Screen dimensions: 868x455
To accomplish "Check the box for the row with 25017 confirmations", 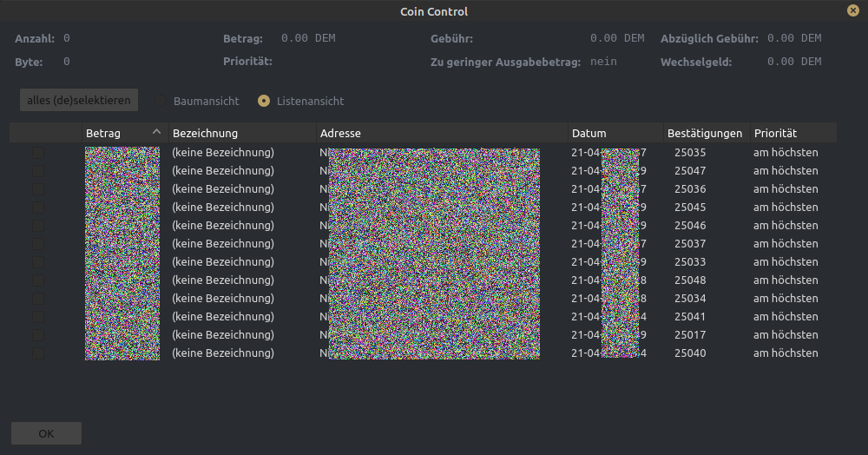I will pos(38,335).
